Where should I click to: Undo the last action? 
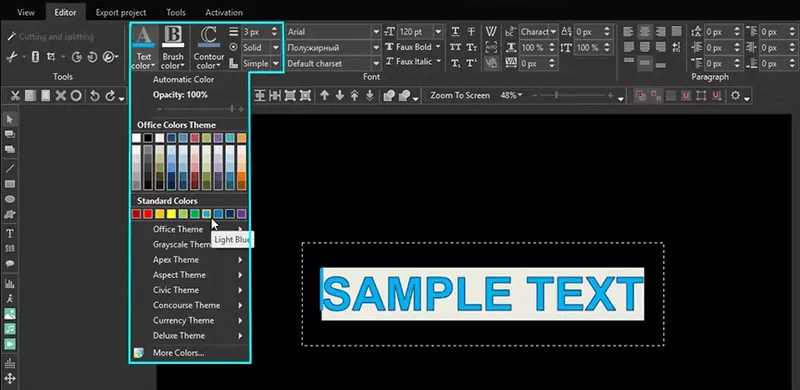(94, 95)
